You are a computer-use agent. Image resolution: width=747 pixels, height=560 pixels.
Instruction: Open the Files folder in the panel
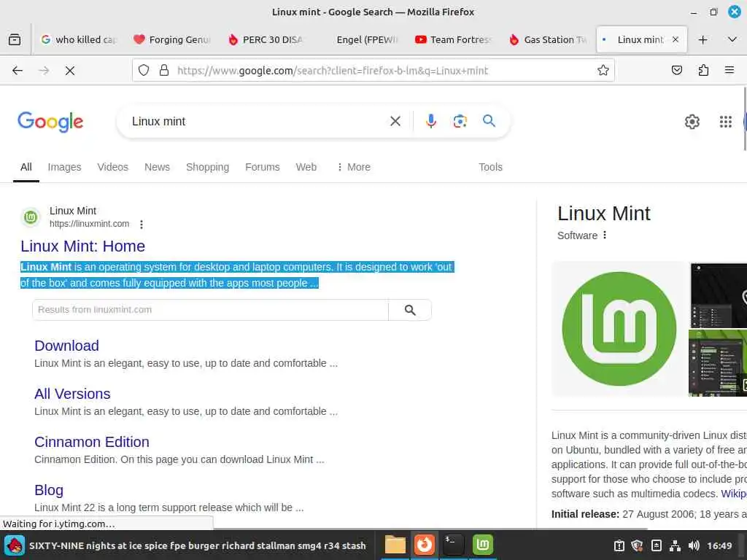[395, 545]
